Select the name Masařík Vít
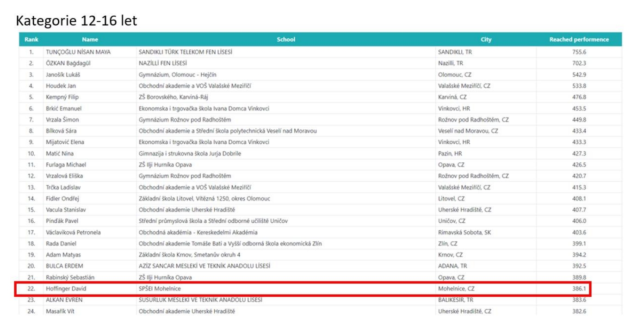Viewport: 644px width, 330px height. pos(60,312)
